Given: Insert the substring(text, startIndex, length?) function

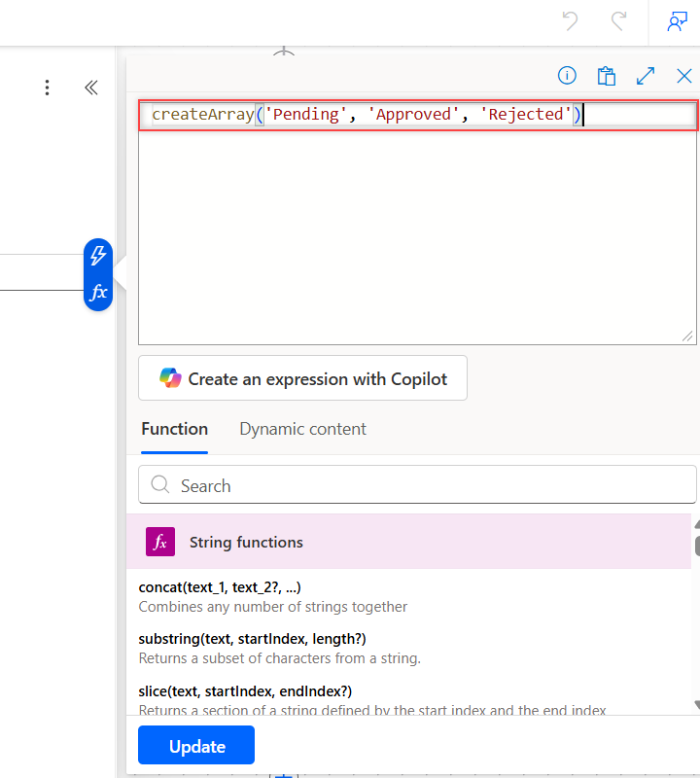Looking at the screenshot, I should 252,639.
